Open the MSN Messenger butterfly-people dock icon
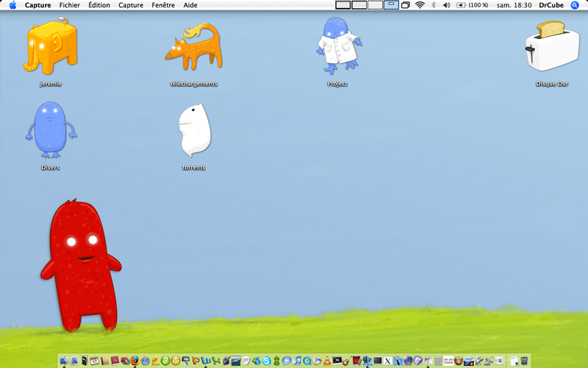This screenshot has width=588, height=368. (x=257, y=361)
